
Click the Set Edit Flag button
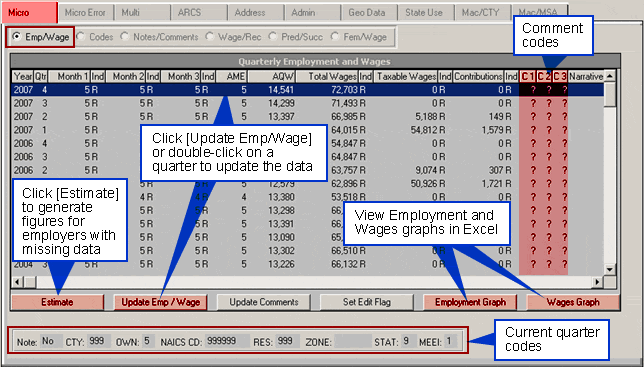pyautogui.click(x=367, y=302)
